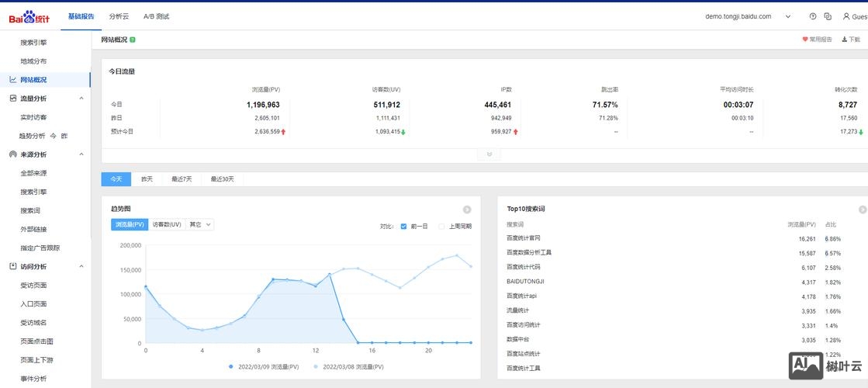Viewport: 868px width, 388px height.
Task: Click the copy windows icon in header
Action: click(828, 16)
